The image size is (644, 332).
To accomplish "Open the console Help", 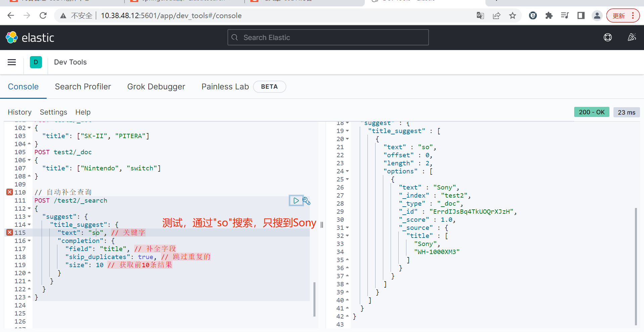I will 83,112.
